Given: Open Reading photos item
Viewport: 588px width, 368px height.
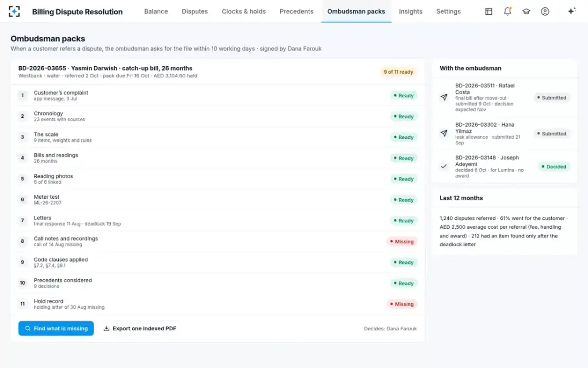Looking at the screenshot, I should [218, 179].
